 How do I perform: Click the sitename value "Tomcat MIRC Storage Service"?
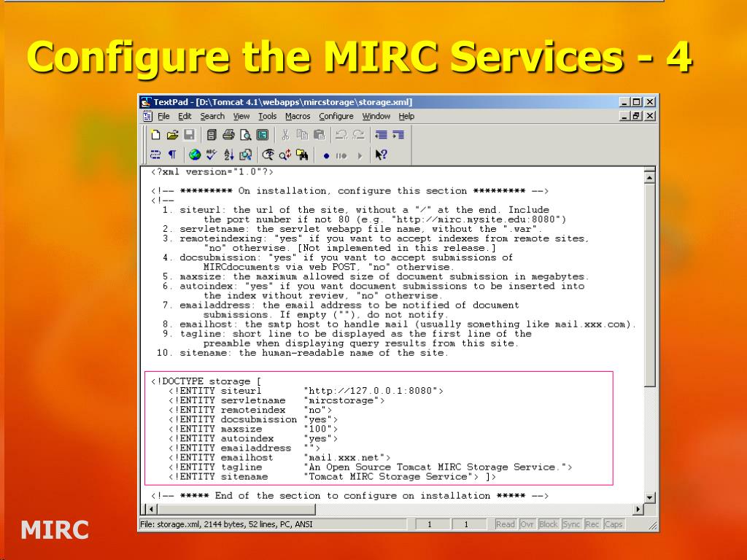[388, 477]
